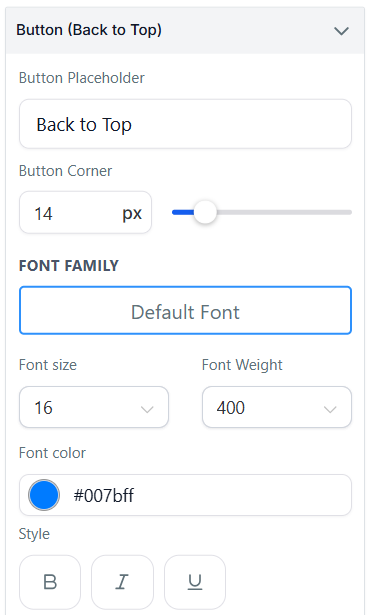Click the #007bff hex color field
371x615 pixels.
186,495
